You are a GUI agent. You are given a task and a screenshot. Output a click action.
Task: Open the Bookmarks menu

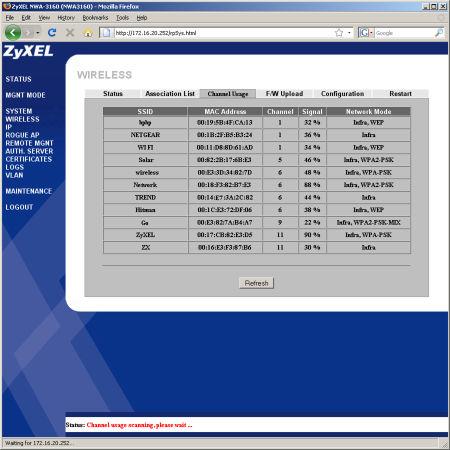[x=95, y=18]
